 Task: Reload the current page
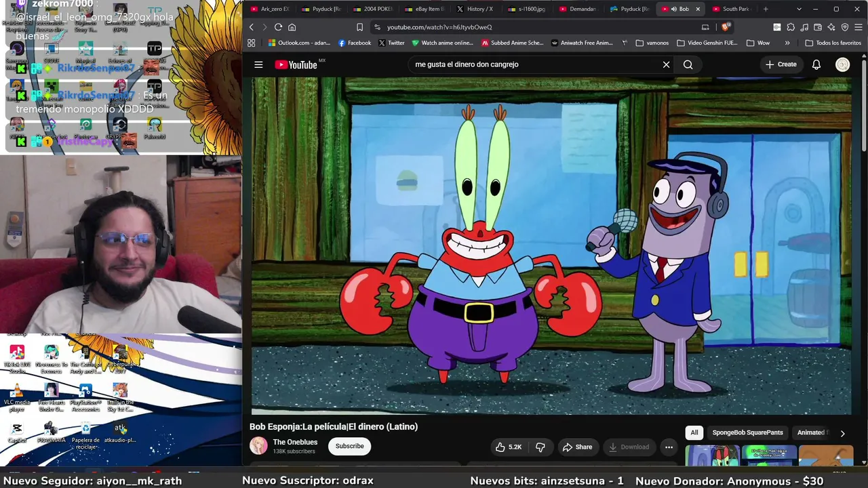tap(278, 27)
